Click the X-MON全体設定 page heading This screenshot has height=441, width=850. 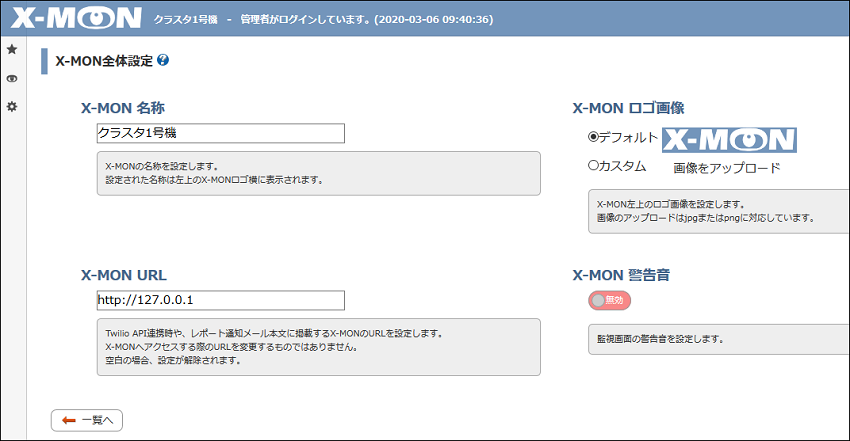104,61
